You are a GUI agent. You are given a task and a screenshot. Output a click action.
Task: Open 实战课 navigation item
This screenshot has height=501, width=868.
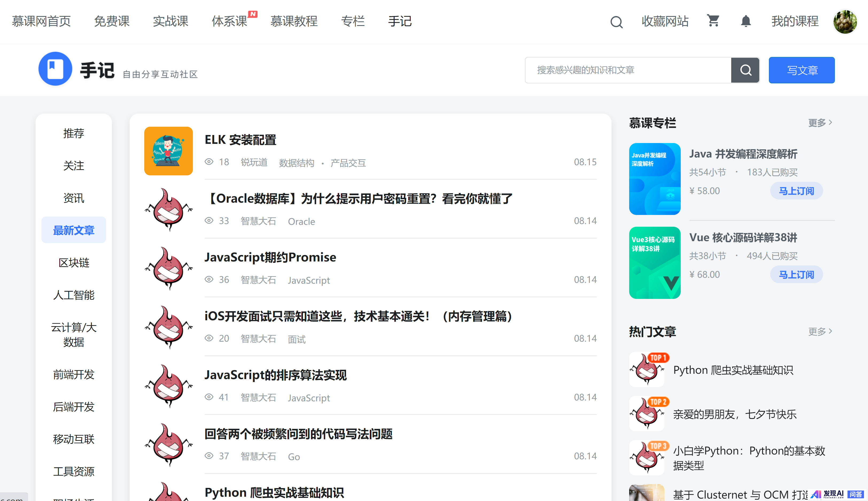click(x=170, y=21)
